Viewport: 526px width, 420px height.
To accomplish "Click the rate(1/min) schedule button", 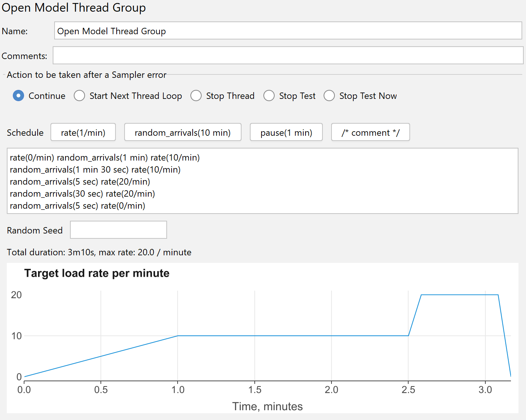I will (x=83, y=132).
